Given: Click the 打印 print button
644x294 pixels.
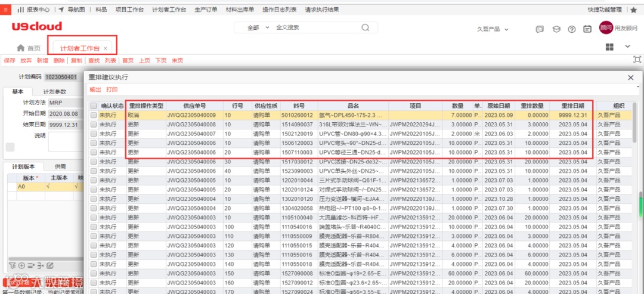Looking at the screenshot, I should point(112,89).
